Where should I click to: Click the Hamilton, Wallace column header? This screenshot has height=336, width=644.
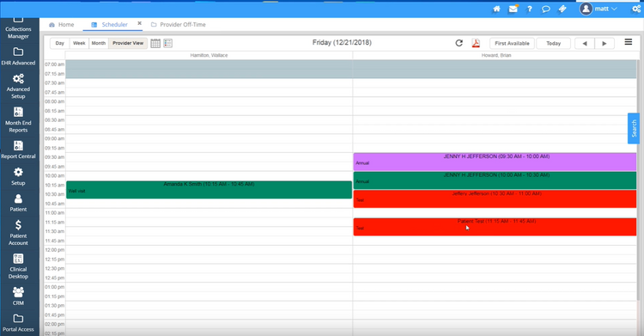pyautogui.click(x=209, y=55)
